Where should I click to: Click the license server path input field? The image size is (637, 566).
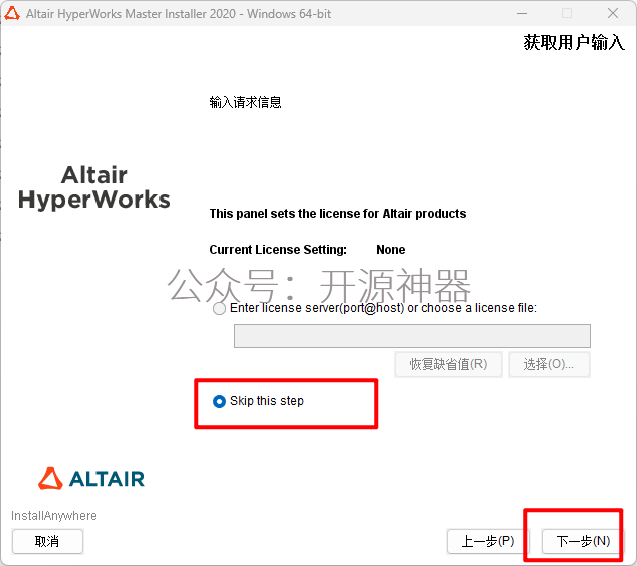point(412,336)
